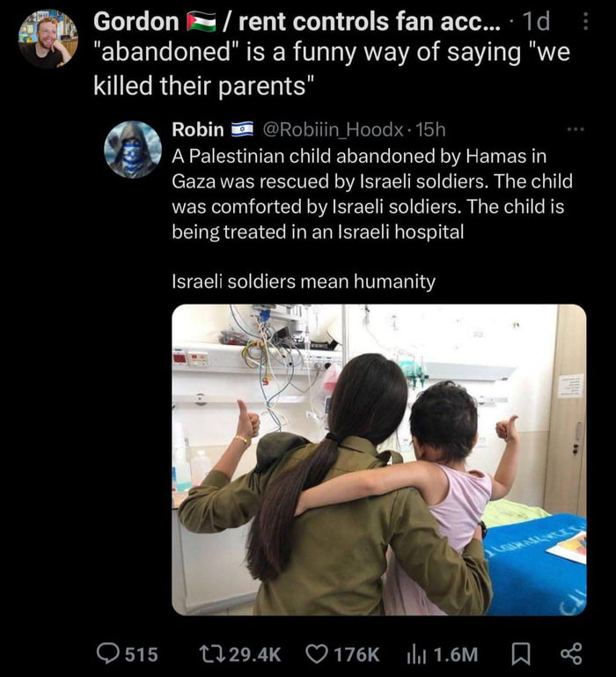This screenshot has height=677, width=616.
Task: Open Gordon's three-dot more menu
Action: (x=586, y=22)
